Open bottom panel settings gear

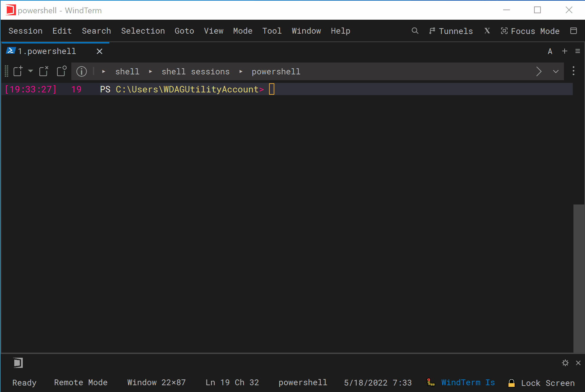point(565,363)
